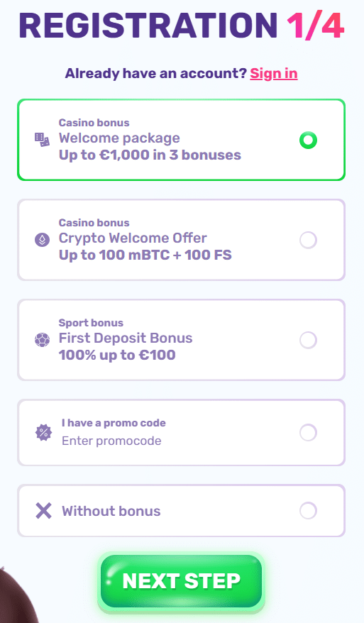Click the Up to 100 mBTC + 100 FS text

coord(145,255)
